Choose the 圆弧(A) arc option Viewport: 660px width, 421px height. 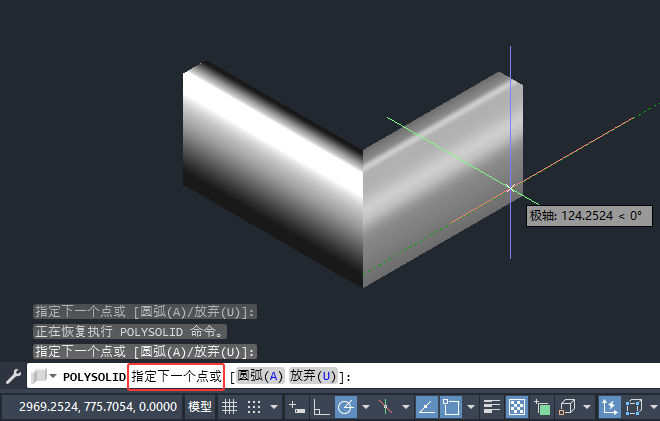(260, 376)
